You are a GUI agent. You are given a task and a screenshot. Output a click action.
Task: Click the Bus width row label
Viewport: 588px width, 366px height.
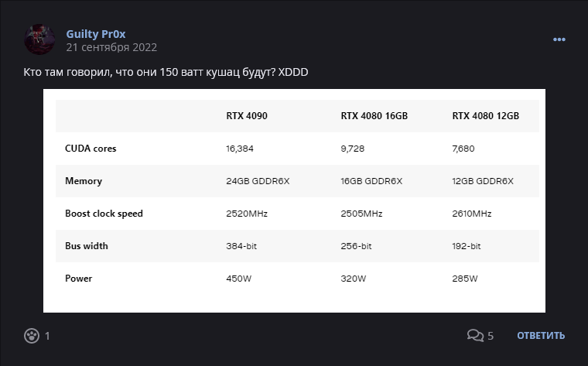pyautogui.click(x=86, y=246)
